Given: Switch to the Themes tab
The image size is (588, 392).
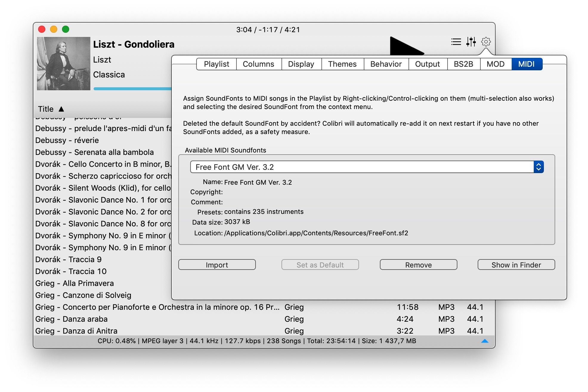Looking at the screenshot, I should (342, 64).
